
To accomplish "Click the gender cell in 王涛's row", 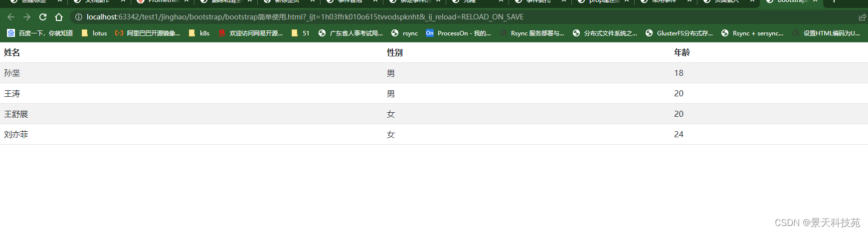I will (391, 93).
